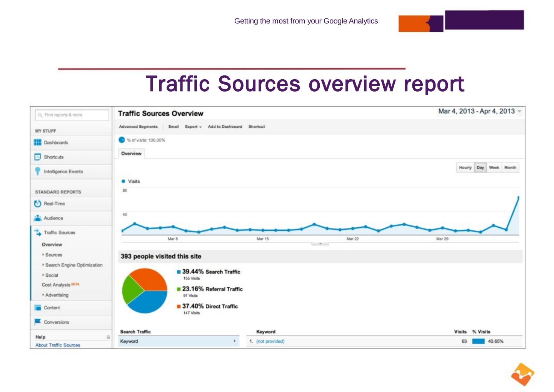The height and width of the screenshot is (392, 554).
Task: Click the segment circle icon beside % of visits
Action: pos(122,140)
